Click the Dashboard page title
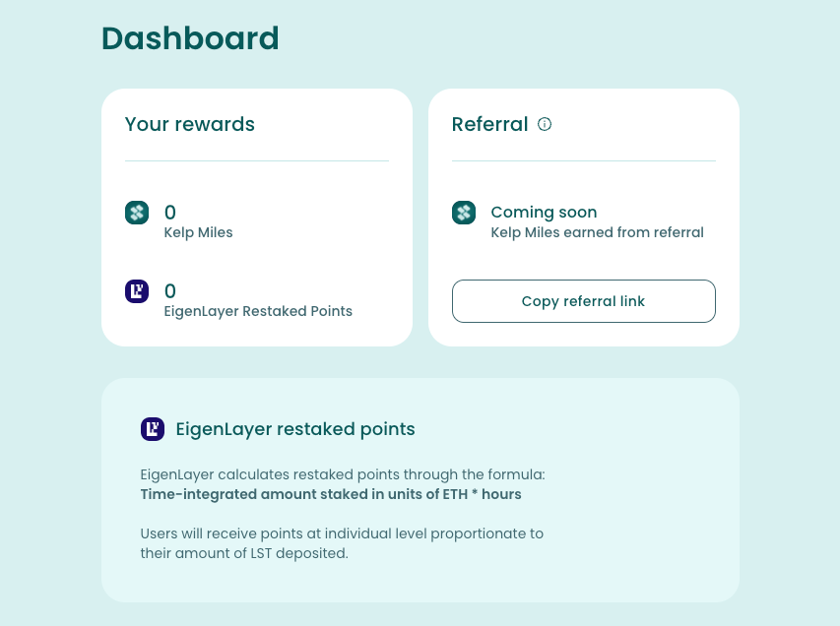 pos(190,38)
